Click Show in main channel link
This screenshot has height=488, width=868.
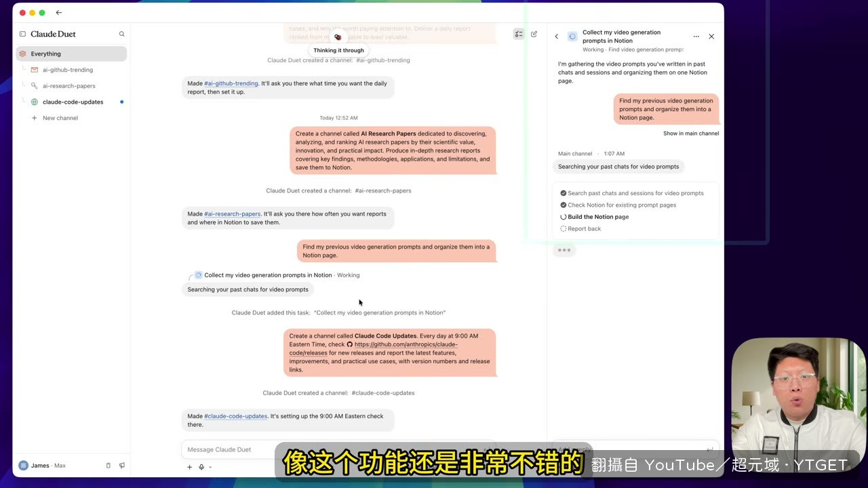(x=691, y=134)
